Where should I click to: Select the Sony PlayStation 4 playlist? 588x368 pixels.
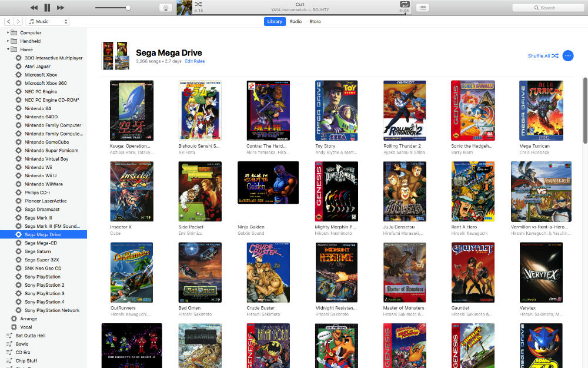(x=44, y=302)
